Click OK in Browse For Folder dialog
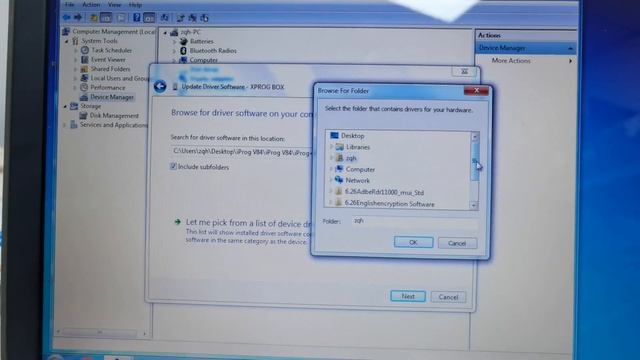 tap(413, 242)
